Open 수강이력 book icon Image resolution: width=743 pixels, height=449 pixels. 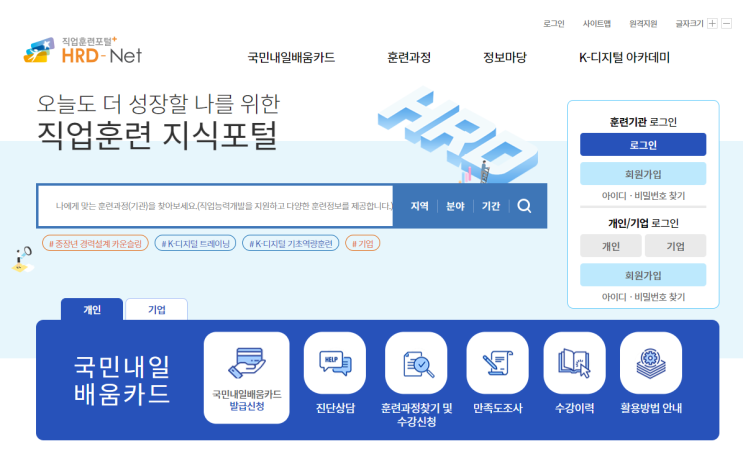coord(574,363)
